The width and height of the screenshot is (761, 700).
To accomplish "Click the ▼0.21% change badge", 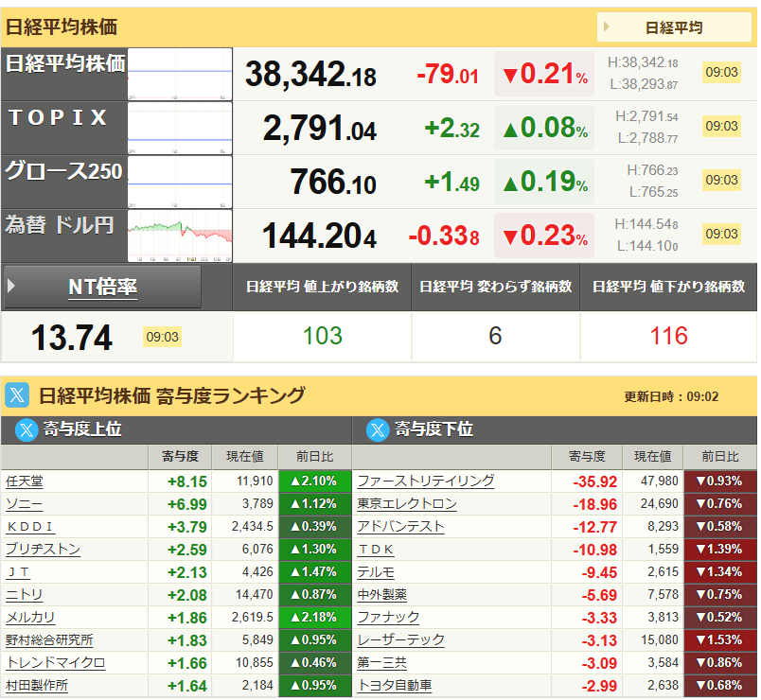I will (544, 74).
